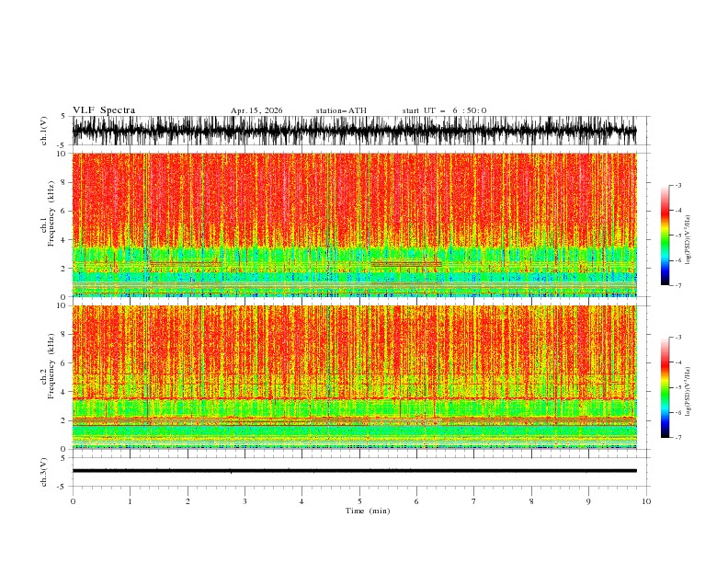Click the "ch.3(V)" axis label

pyautogui.click(x=43, y=472)
